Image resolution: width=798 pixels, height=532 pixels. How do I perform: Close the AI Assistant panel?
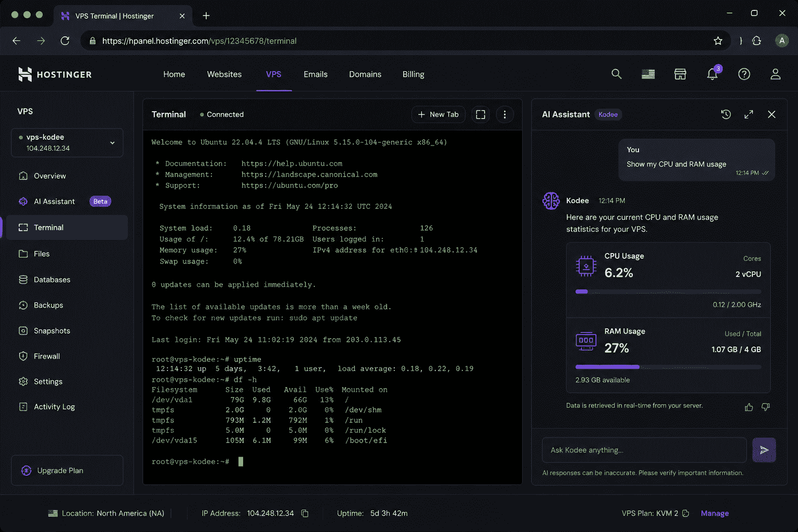(772, 114)
